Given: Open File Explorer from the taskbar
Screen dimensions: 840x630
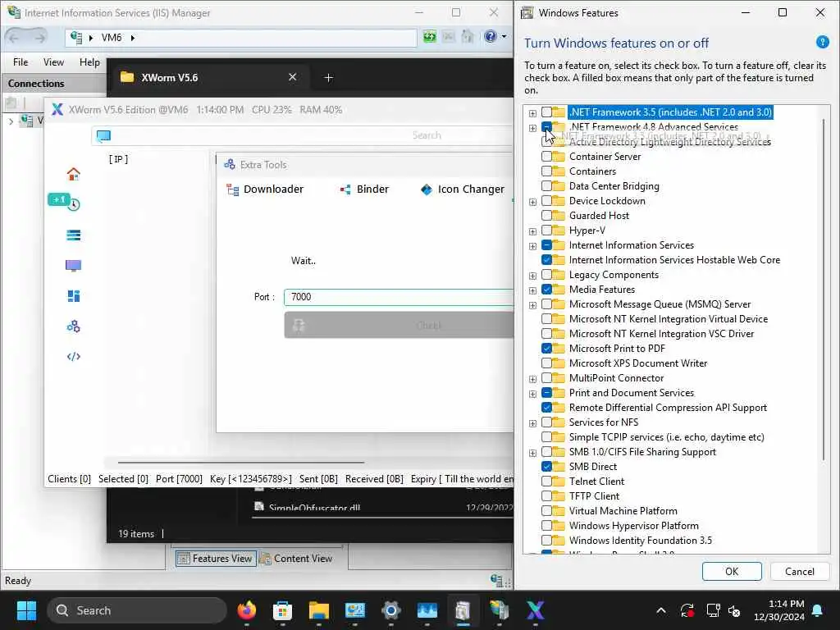Looking at the screenshot, I should coord(319,610).
